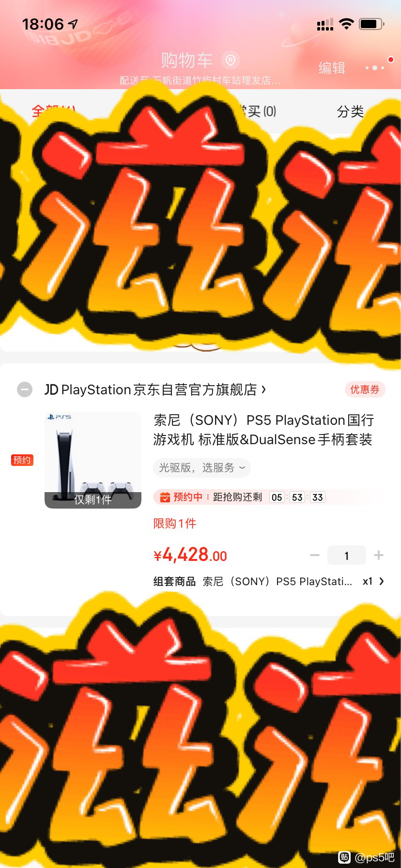
Task: Tap the red 预约 tag
Action: (x=22, y=460)
